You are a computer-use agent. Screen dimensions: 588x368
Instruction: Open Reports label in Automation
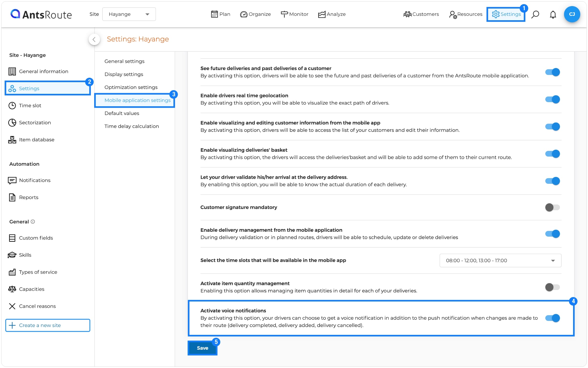coord(29,197)
